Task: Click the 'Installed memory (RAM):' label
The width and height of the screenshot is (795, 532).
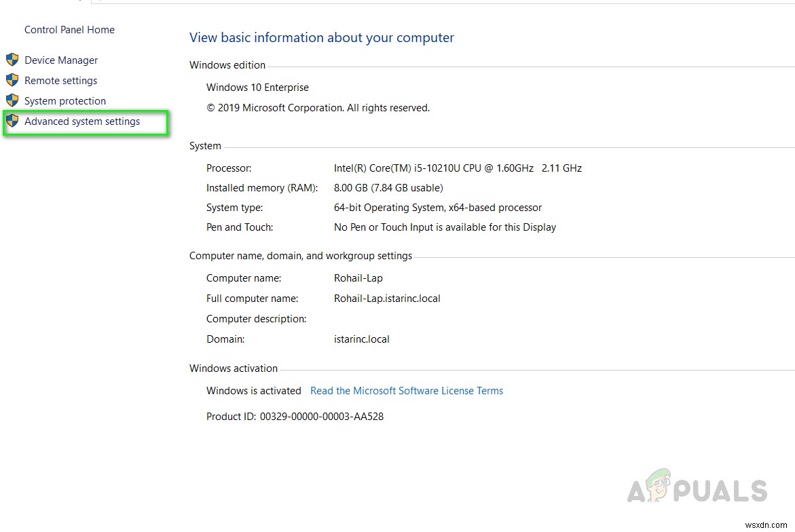Action: [x=262, y=188]
